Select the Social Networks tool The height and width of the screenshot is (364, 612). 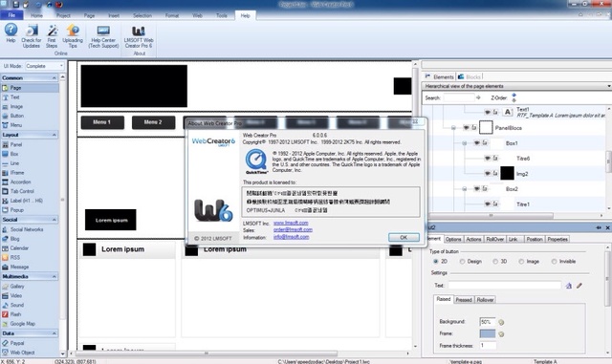click(x=30, y=229)
